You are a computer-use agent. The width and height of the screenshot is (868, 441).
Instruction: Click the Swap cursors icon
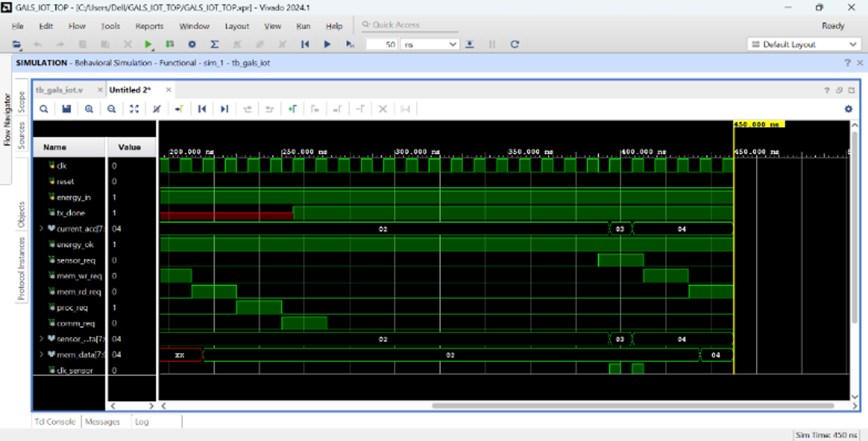(x=405, y=109)
